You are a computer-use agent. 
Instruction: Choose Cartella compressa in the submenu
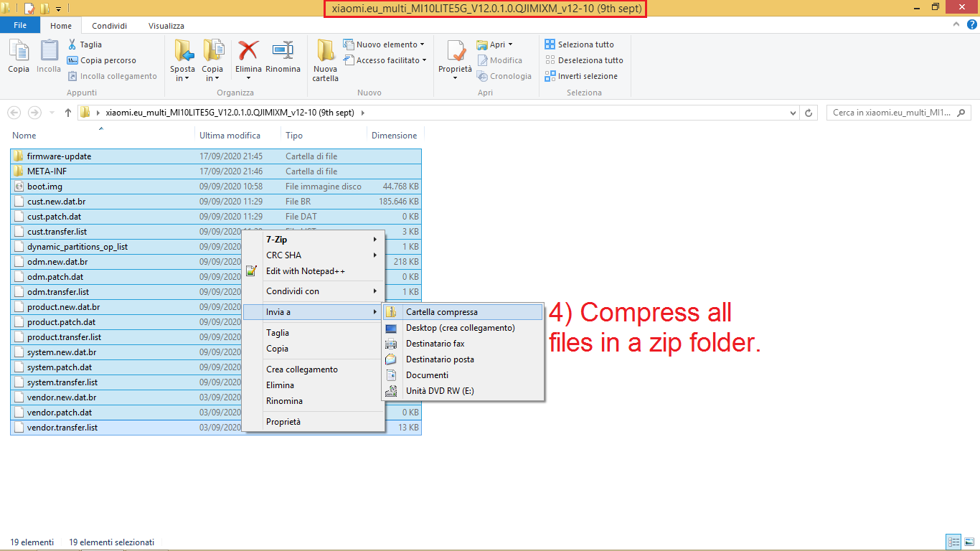tap(441, 312)
